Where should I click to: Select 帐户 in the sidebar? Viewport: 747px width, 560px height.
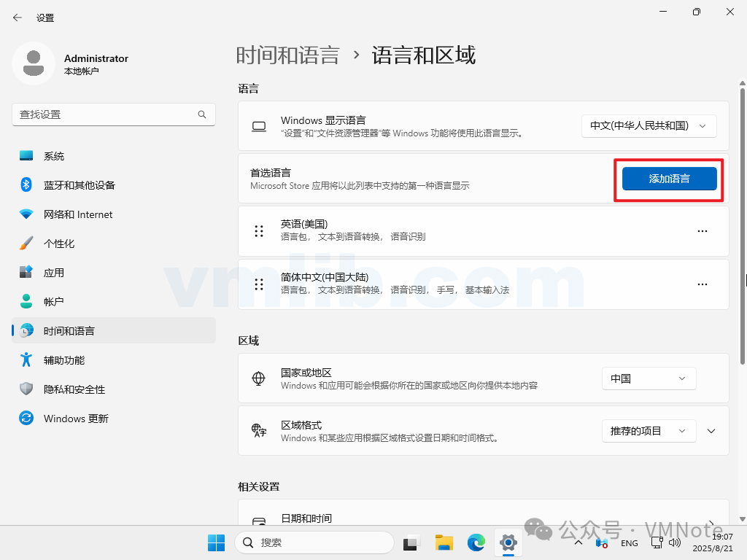click(54, 302)
